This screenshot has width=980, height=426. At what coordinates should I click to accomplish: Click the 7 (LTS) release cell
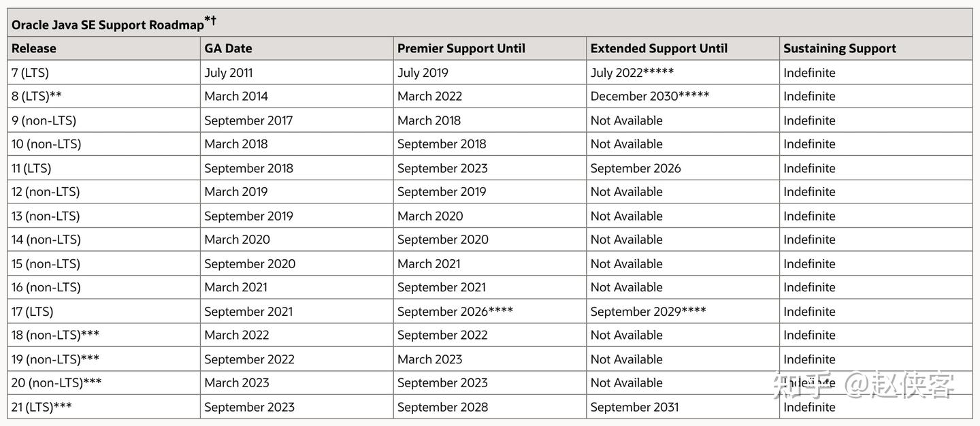tap(31, 73)
